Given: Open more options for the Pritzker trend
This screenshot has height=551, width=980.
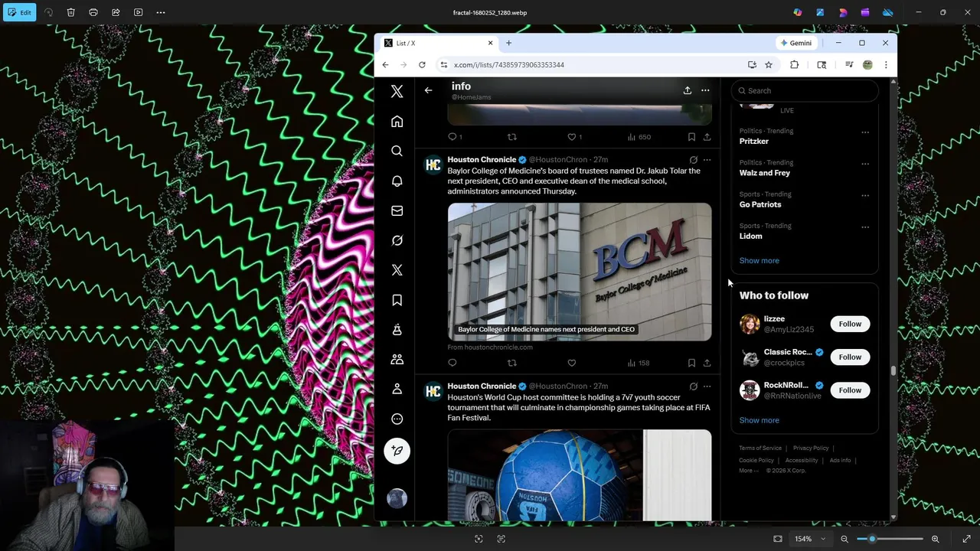Looking at the screenshot, I should pyautogui.click(x=865, y=132).
